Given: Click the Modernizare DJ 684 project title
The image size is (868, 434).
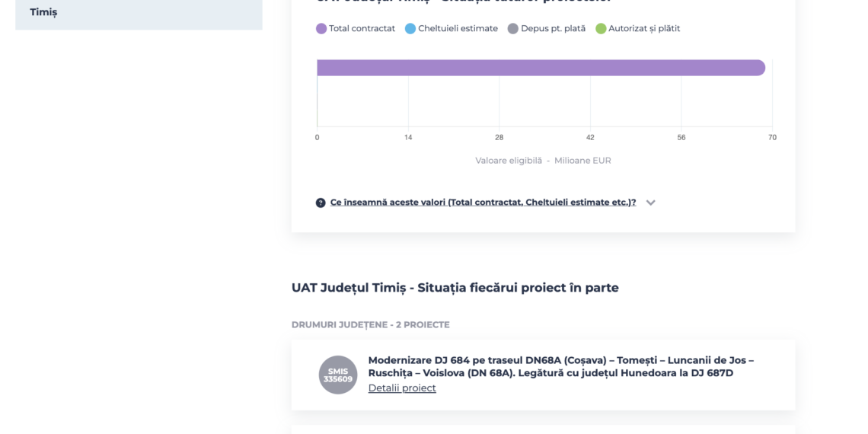Looking at the screenshot, I should point(560,366).
